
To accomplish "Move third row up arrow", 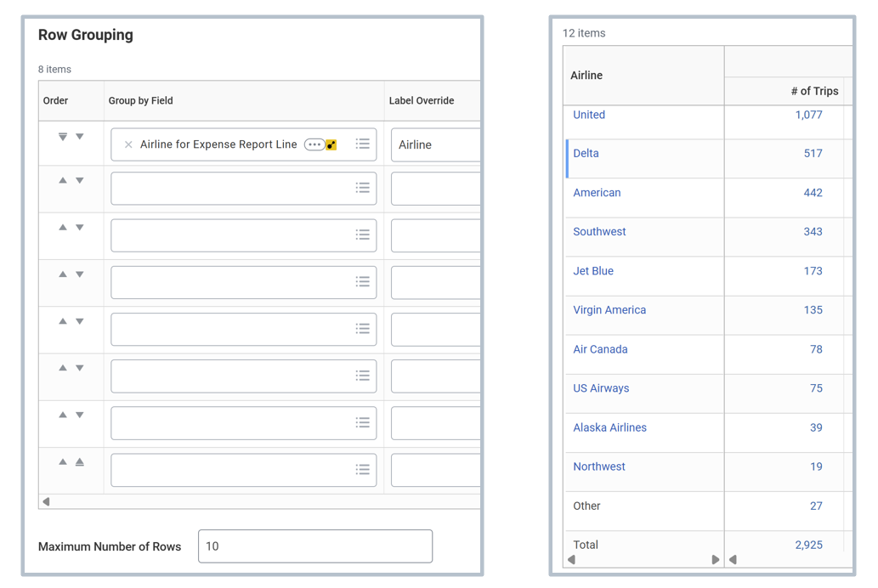I will coord(63,228).
